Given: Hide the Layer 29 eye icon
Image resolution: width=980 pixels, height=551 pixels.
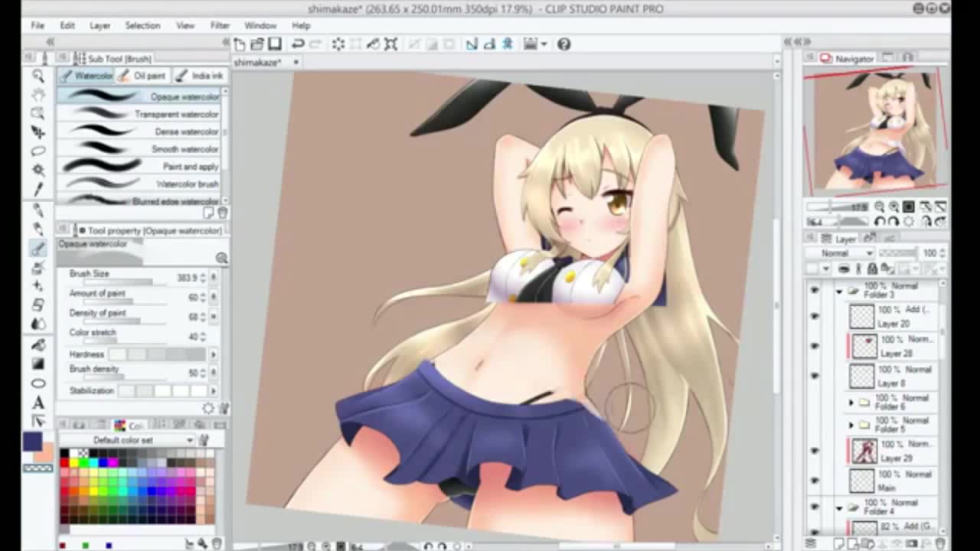Looking at the screenshot, I should tap(814, 451).
